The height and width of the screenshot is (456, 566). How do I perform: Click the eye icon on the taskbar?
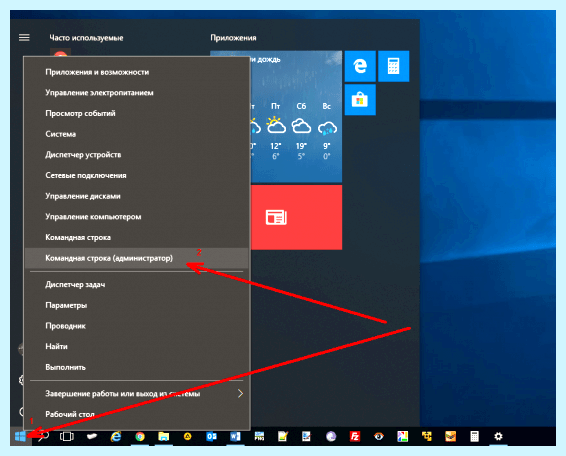click(x=379, y=437)
